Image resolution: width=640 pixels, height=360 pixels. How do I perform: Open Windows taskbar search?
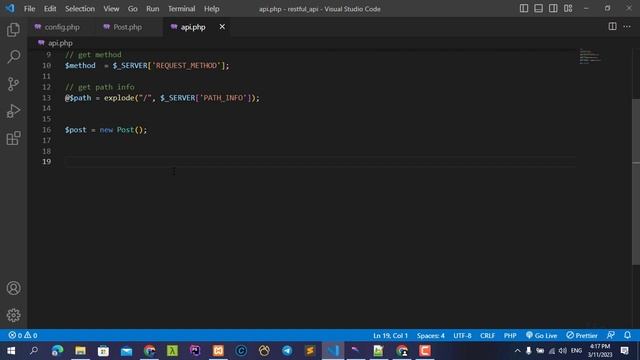coord(34,351)
